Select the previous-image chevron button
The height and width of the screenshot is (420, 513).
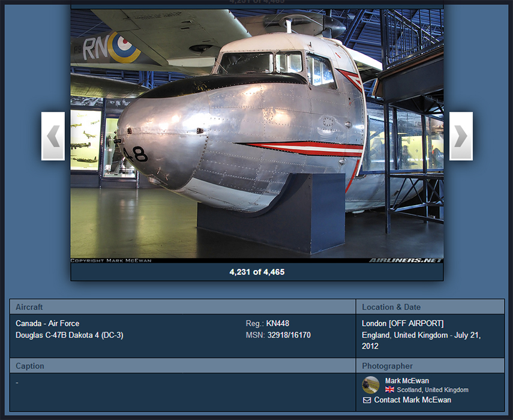pyautogui.click(x=53, y=136)
